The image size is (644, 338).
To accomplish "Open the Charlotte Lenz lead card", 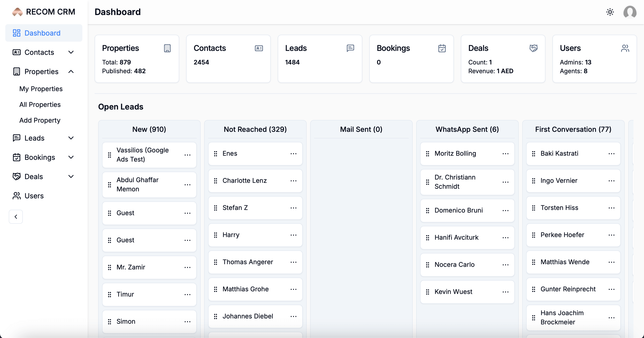I will click(244, 180).
